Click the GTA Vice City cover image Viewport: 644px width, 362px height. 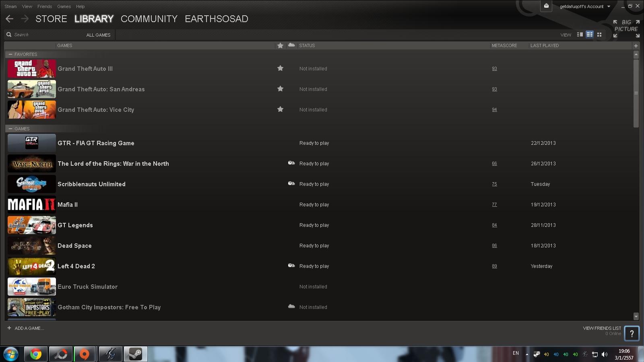click(32, 110)
